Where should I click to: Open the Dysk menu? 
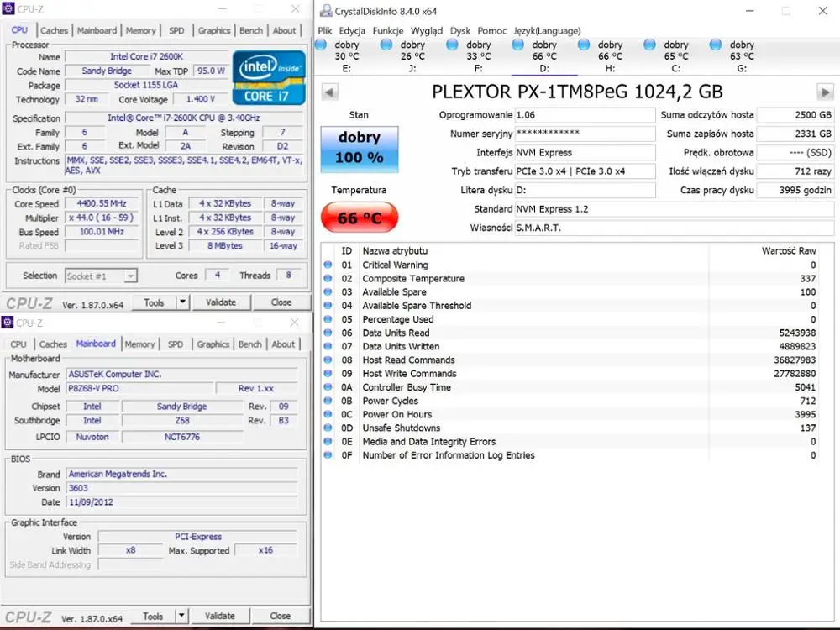(x=460, y=30)
